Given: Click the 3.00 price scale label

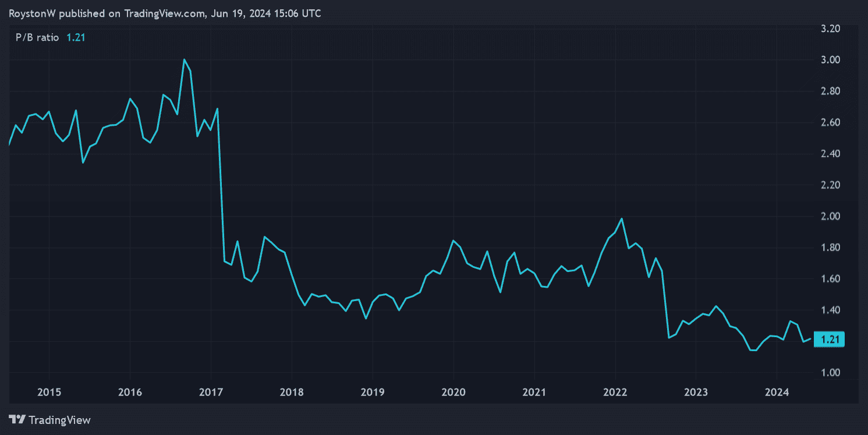Looking at the screenshot, I should [x=829, y=60].
